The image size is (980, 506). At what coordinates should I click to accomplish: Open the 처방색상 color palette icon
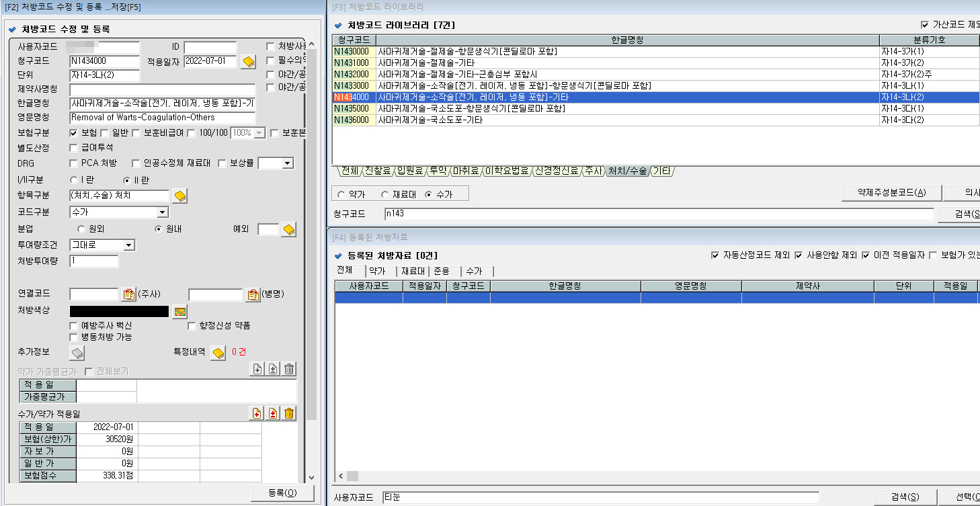click(x=179, y=311)
